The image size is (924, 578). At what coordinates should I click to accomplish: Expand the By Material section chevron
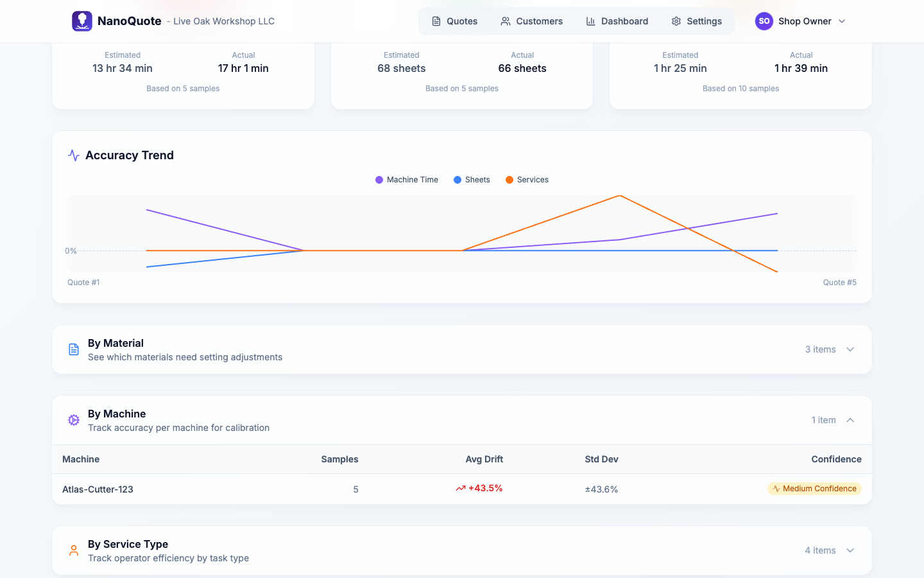coord(850,349)
